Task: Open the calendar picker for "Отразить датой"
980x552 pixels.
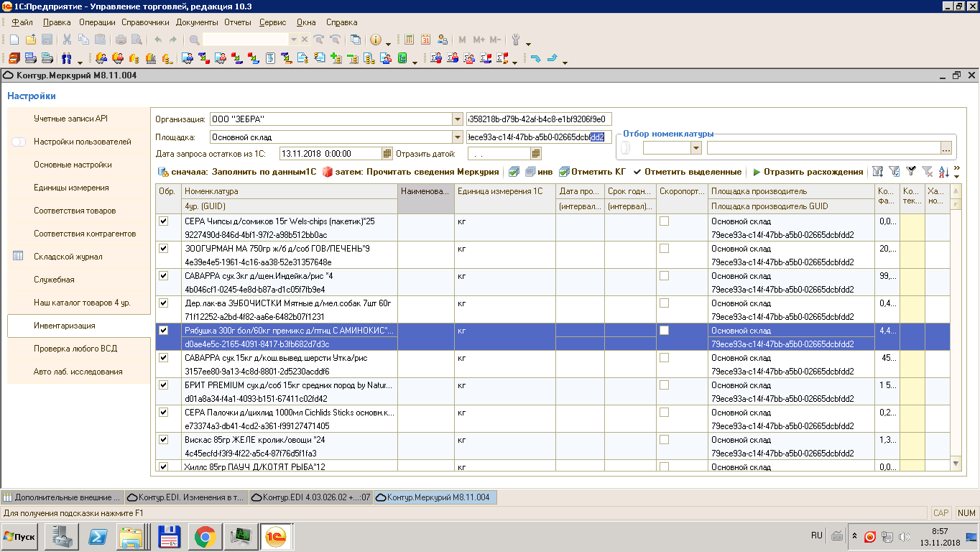Action: point(535,153)
